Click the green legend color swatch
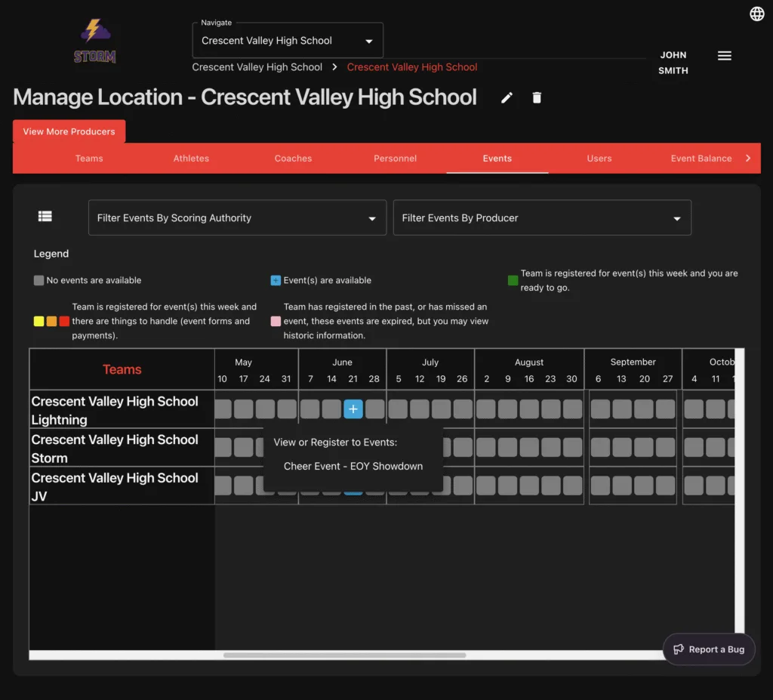This screenshot has height=700, width=773. click(513, 280)
